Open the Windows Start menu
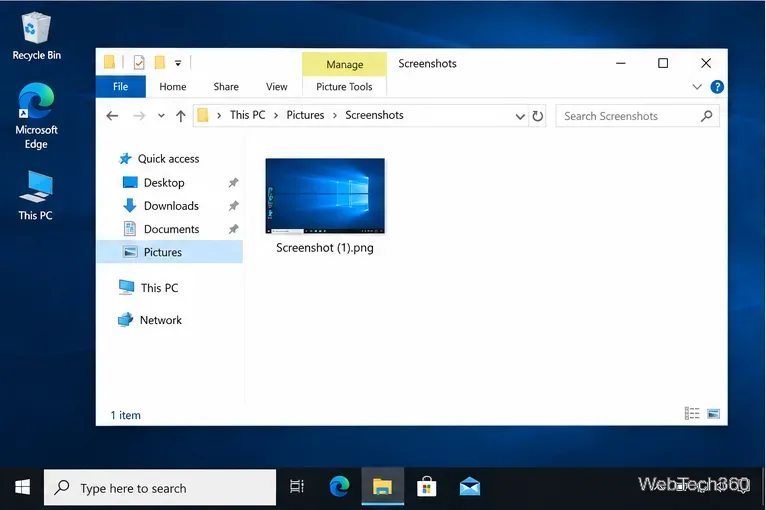Image resolution: width=766 pixels, height=510 pixels. click(x=22, y=487)
